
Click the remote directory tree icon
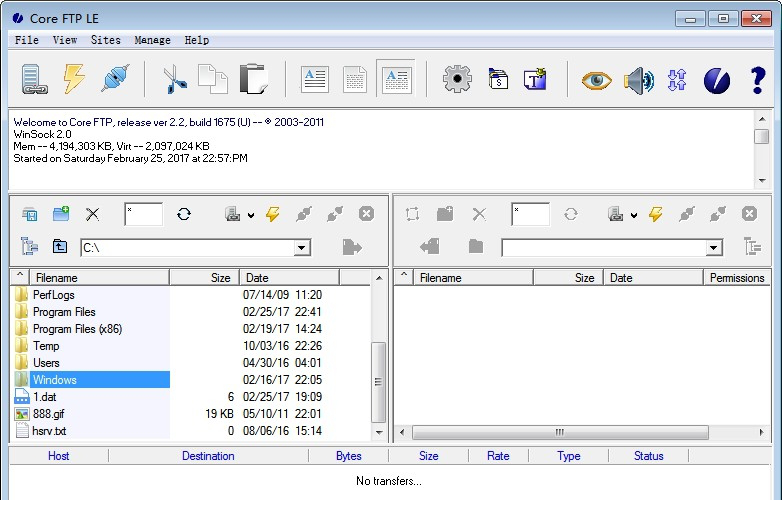pos(752,246)
